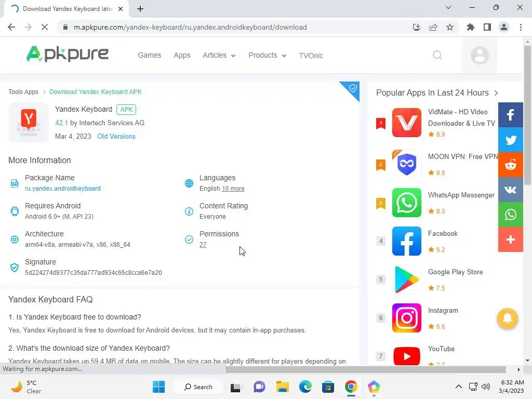Open the site search magnifier icon
The image size is (532, 399).
pos(437,55)
